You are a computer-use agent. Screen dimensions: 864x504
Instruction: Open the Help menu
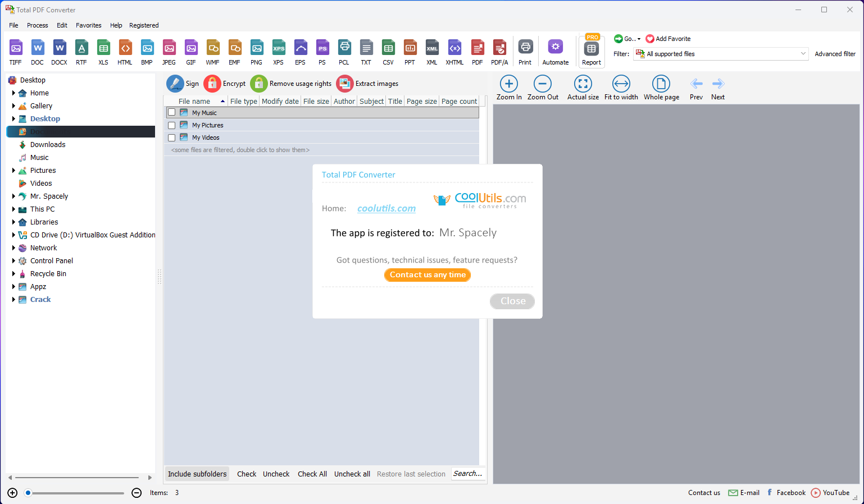pyautogui.click(x=116, y=25)
